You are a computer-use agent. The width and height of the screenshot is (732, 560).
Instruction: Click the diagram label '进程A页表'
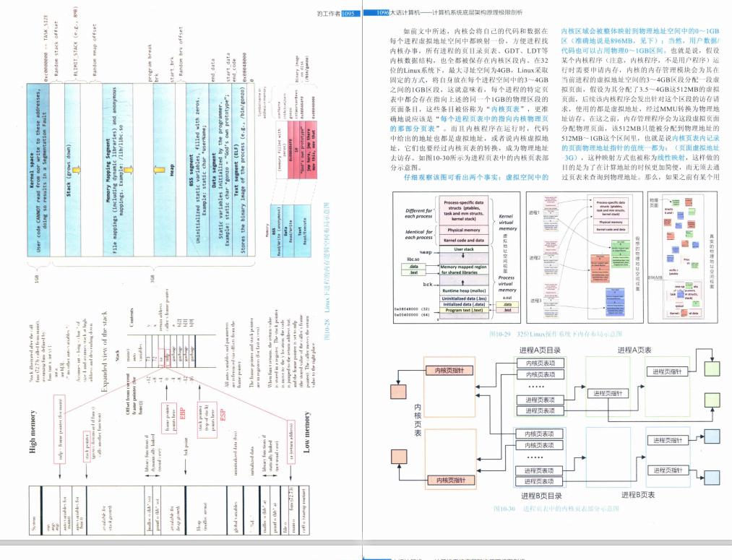point(634,350)
